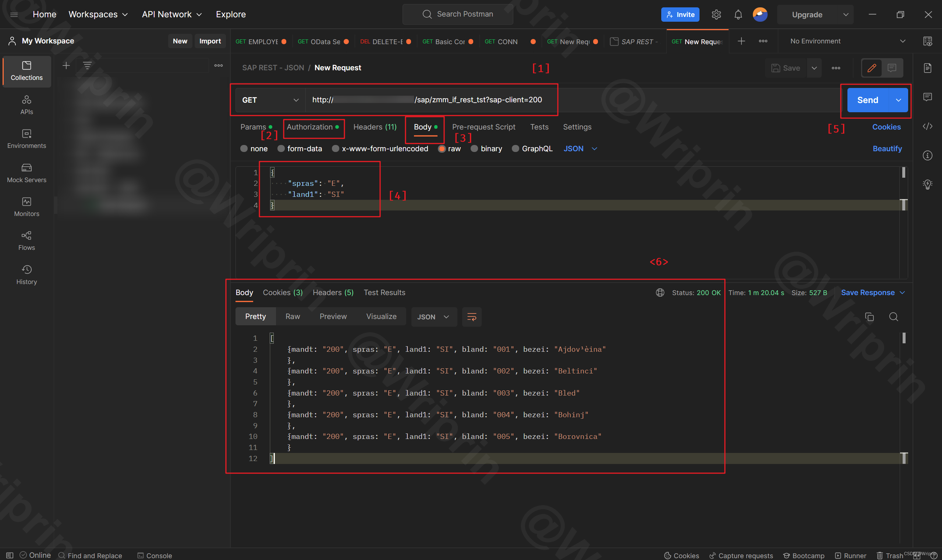Click the Send button

pos(867,100)
